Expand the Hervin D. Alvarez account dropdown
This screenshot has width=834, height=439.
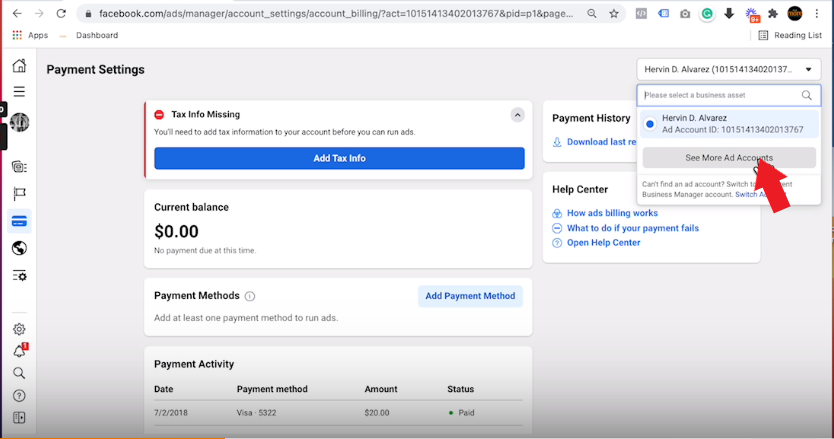(x=728, y=69)
